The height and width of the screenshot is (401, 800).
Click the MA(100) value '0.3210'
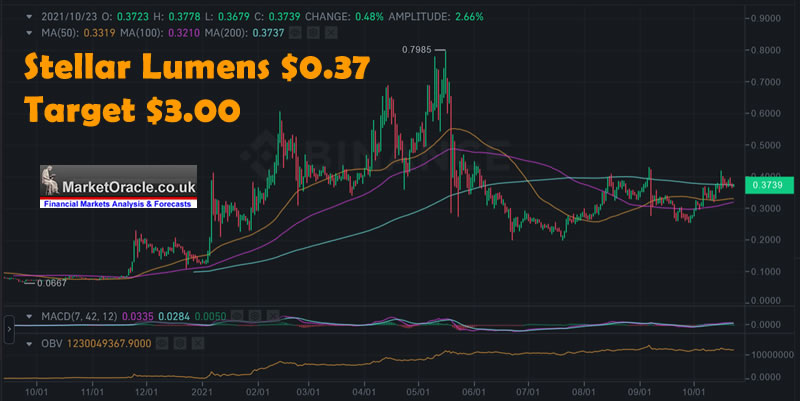tap(184, 33)
